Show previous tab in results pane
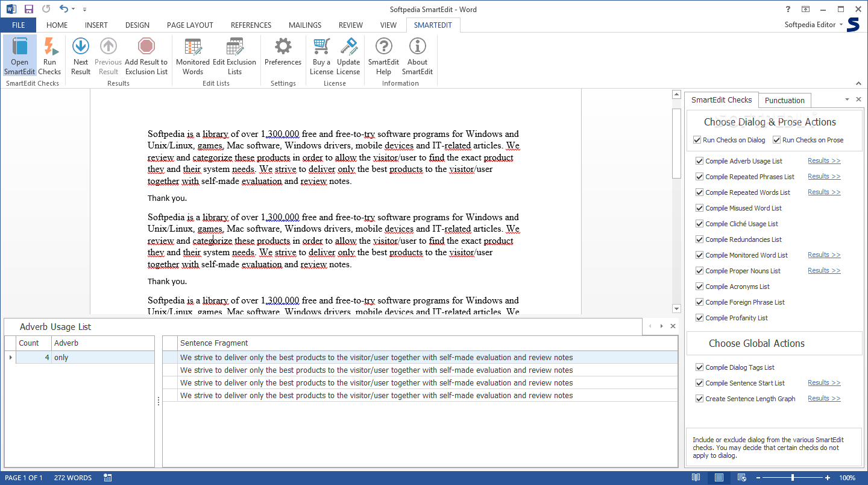The height and width of the screenshot is (485, 868). (650, 326)
